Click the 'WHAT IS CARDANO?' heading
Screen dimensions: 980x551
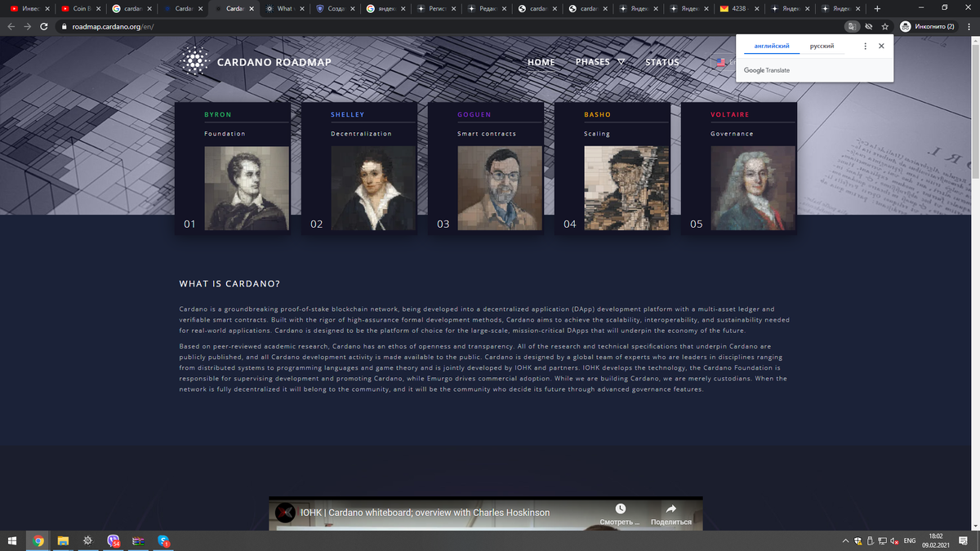point(229,284)
